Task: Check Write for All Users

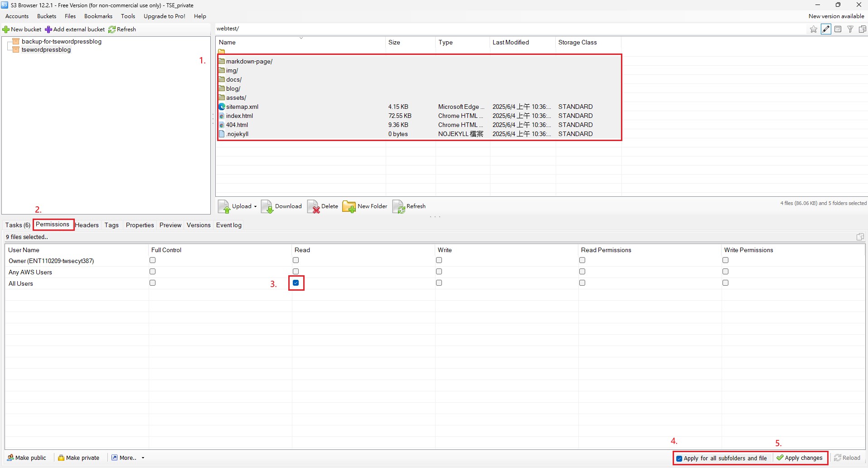Action: point(439,283)
